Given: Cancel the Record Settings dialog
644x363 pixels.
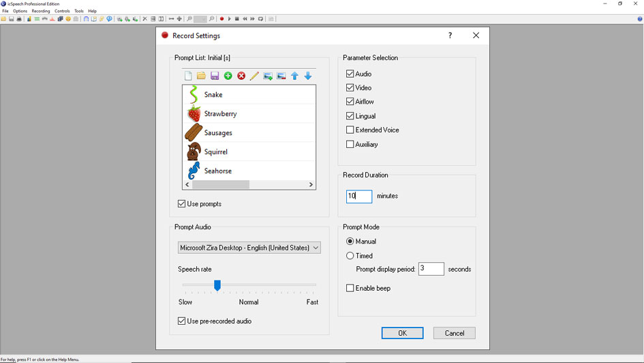Looking at the screenshot, I should click(454, 333).
